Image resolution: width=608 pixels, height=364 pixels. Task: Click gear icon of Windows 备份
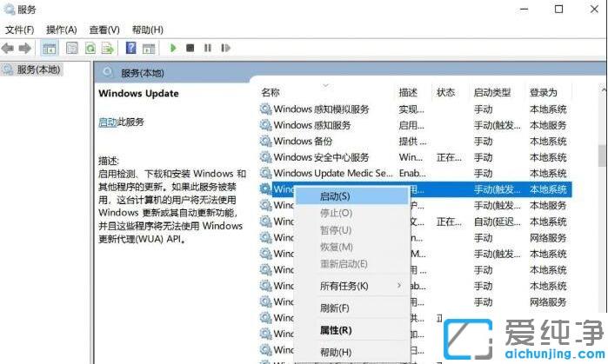[x=265, y=142]
